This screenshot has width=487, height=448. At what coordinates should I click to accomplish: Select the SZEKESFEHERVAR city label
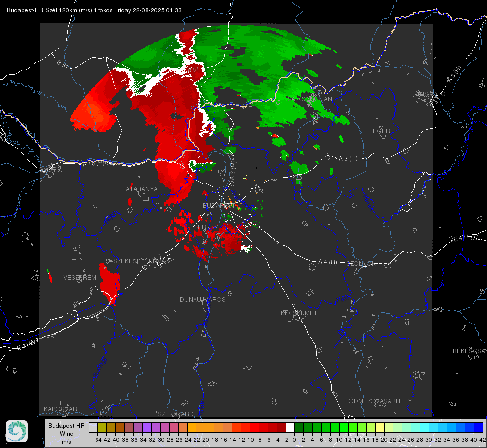tap(141, 261)
